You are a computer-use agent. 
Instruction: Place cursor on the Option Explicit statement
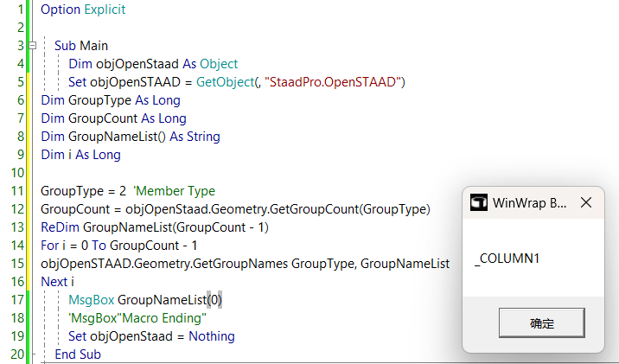tap(83, 10)
